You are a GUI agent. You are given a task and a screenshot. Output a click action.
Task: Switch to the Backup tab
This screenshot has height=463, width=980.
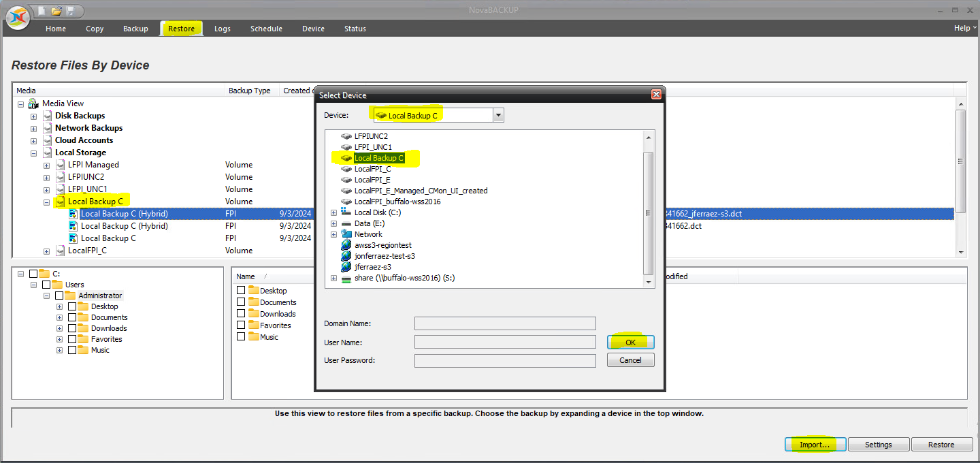coord(135,29)
